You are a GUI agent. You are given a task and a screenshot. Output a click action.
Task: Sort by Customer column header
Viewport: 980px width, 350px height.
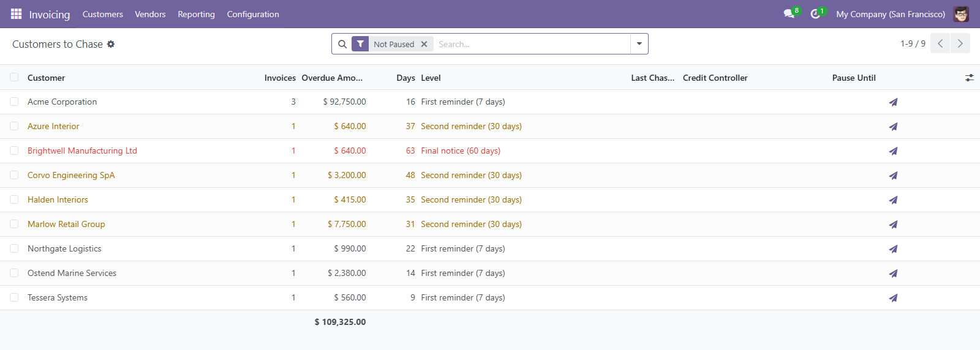tap(46, 78)
